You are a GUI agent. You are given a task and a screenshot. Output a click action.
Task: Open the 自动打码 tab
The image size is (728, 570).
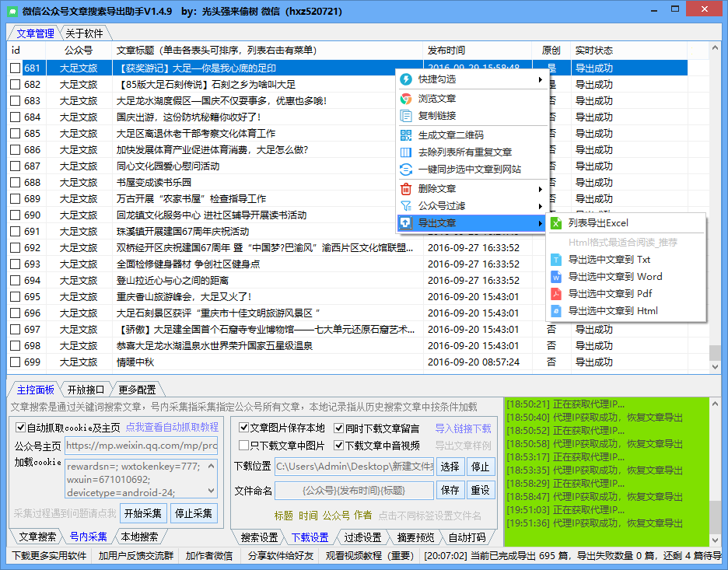coord(467,537)
